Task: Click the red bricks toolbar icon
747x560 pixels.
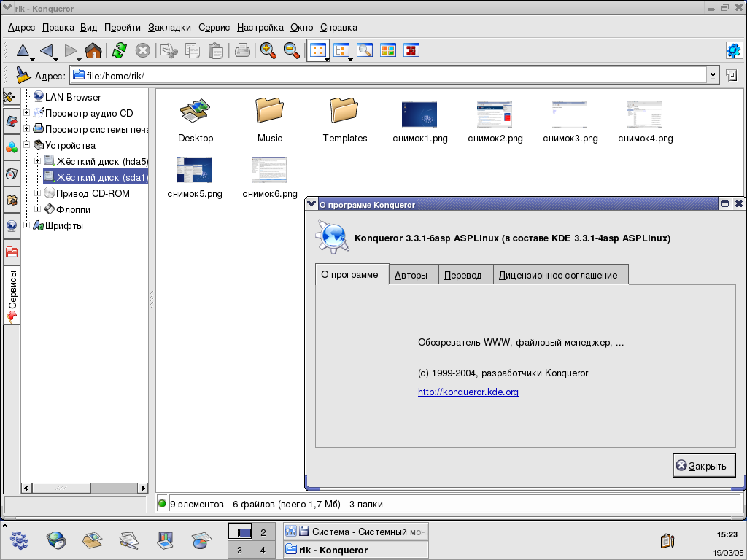Action: click(x=411, y=50)
